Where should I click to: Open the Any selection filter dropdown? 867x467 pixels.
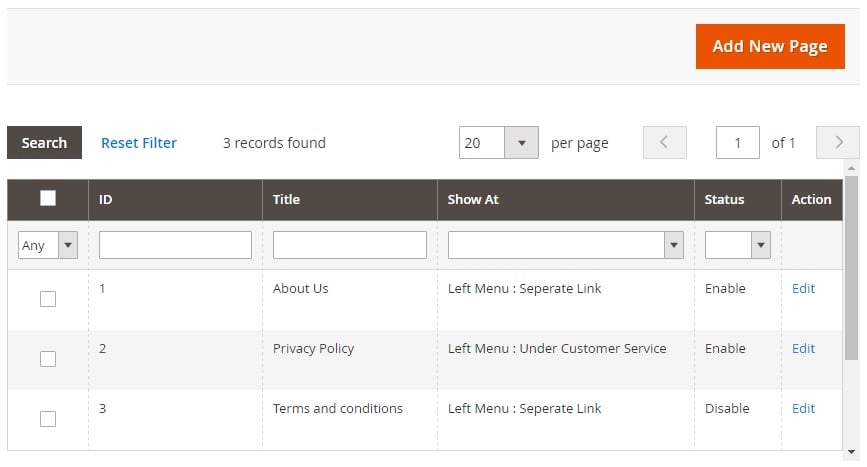click(48, 245)
